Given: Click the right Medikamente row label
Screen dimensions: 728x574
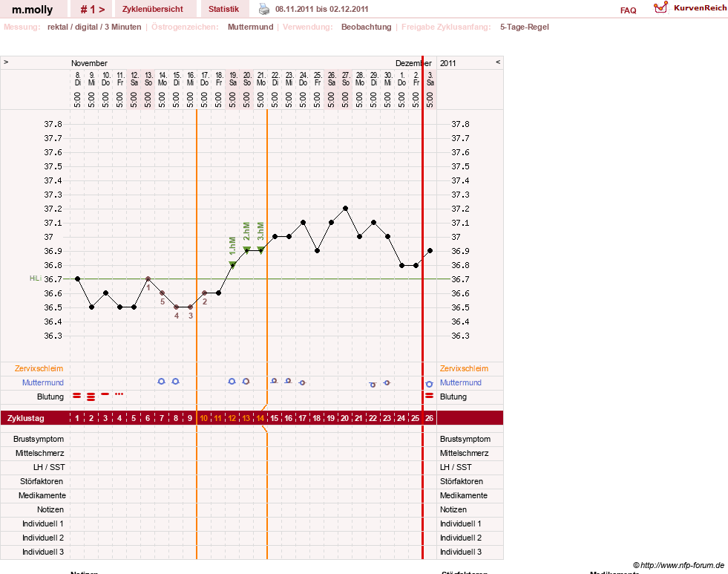Looking at the screenshot, I should pyautogui.click(x=464, y=495).
